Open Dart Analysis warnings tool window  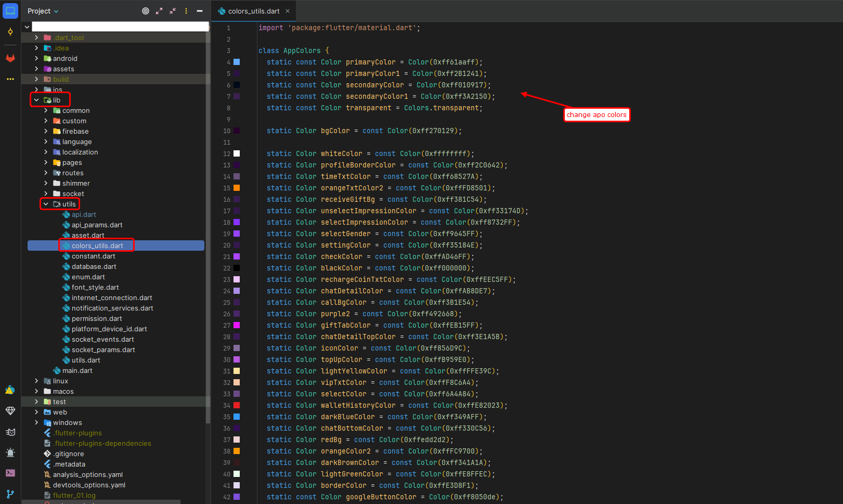point(10,390)
